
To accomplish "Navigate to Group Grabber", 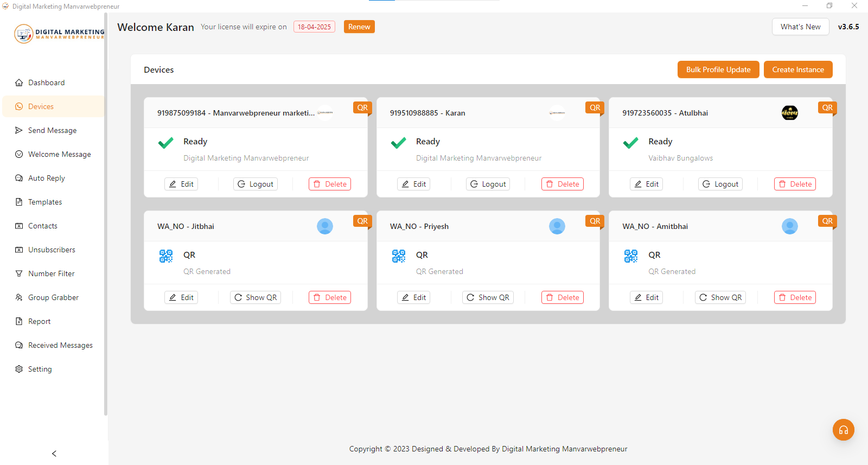I will 53,297.
